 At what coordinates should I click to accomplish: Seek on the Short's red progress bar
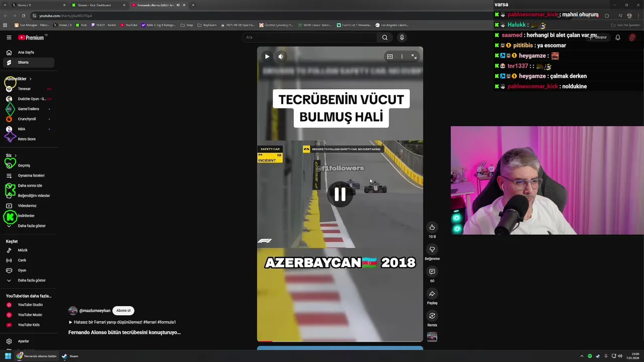[340, 341]
